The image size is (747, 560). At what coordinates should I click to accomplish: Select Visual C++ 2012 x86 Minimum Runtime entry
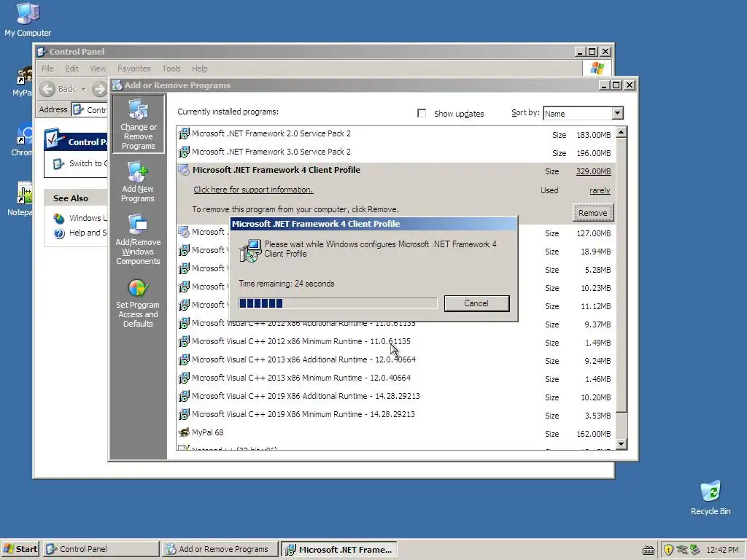click(x=395, y=342)
